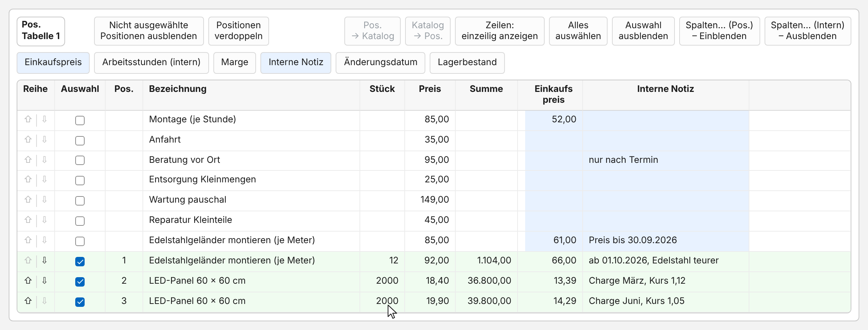Uncheck position 1 Edelstahlgeländer checkbox

coord(80,262)
